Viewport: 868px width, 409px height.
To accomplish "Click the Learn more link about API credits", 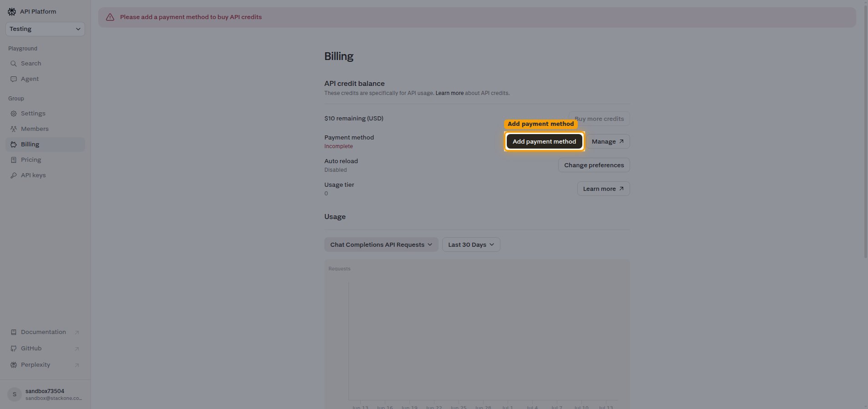I will point(449,93).
